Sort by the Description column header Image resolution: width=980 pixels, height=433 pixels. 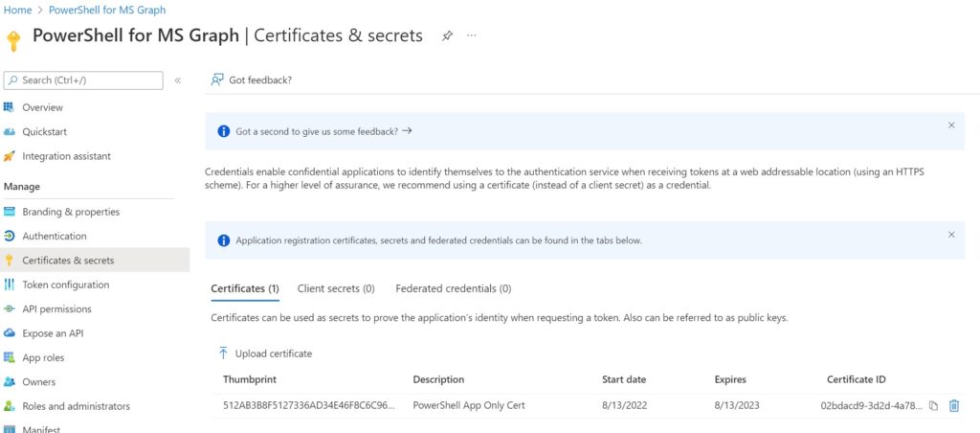438,379
